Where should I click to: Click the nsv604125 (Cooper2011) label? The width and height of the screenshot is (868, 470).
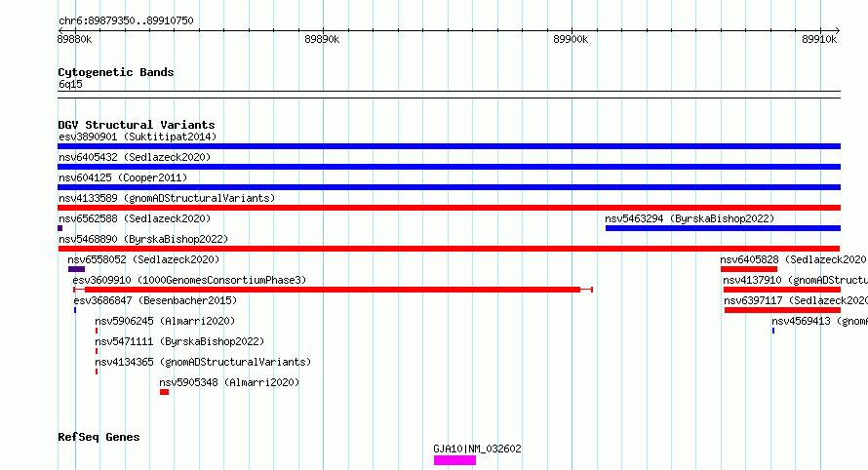(x=123, y=177)
